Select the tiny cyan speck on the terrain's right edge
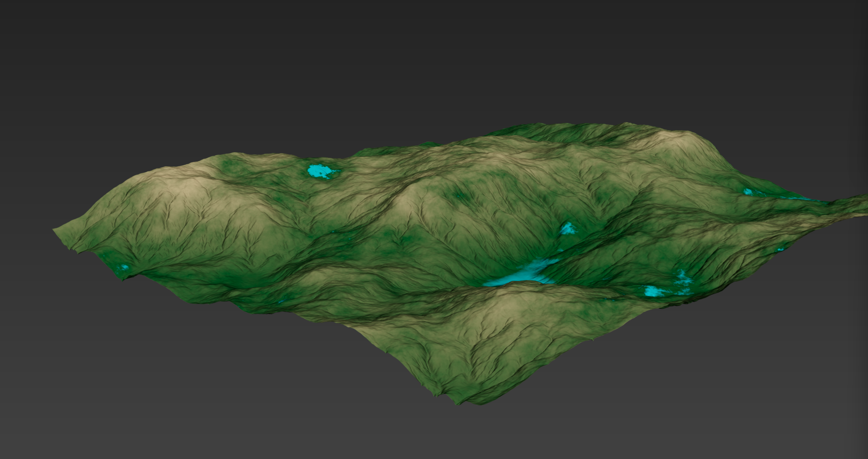 [x=780, y=249]
